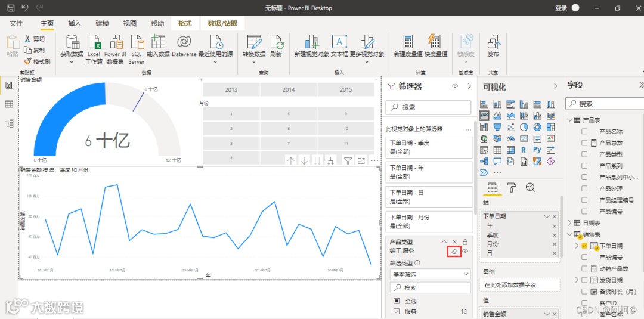Click focus mode icon on visual header
This screenshot has width=644, height=319.
pos(361,161)
